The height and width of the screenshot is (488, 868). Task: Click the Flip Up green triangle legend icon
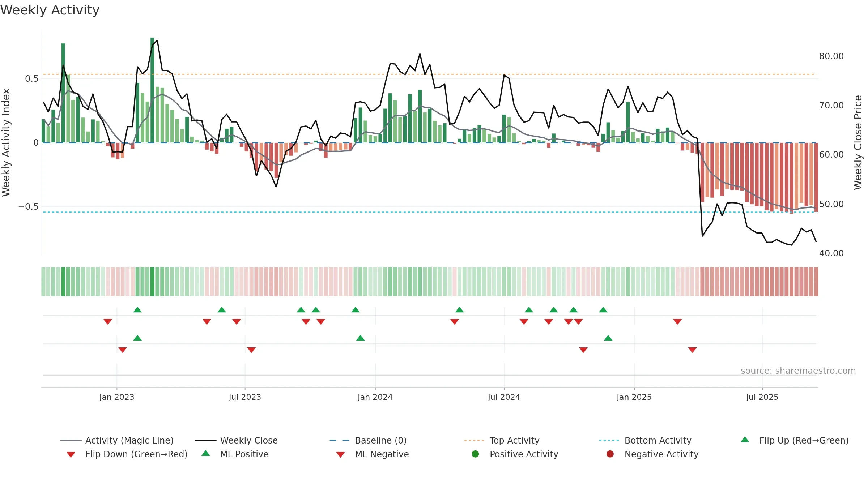coord(745,440)
